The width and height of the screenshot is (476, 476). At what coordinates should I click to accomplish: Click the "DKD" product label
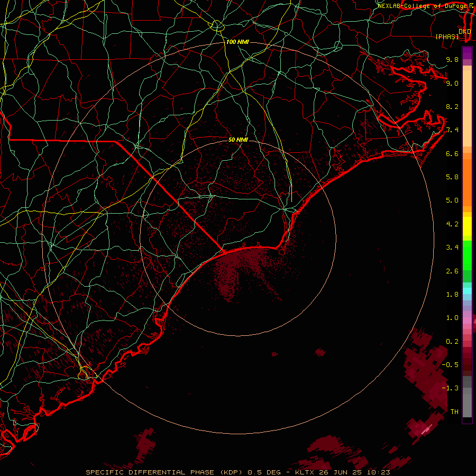pyautogui.click(x=465, y=32)
